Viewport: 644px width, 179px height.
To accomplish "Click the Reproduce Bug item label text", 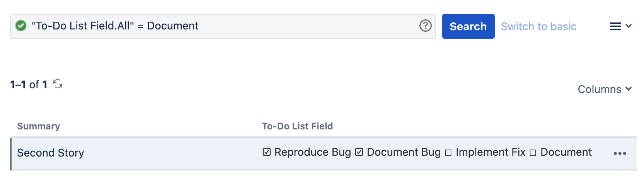I will (x=312, y=152).
